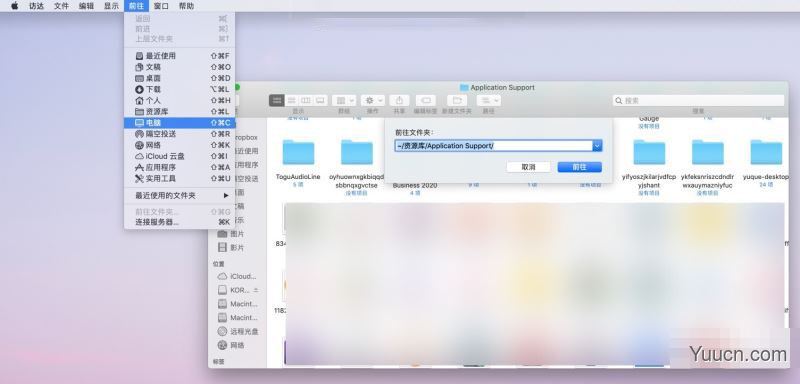Click the Go to Folder path field
This screenshot has height=384, width=800.
tap(493, 146)
